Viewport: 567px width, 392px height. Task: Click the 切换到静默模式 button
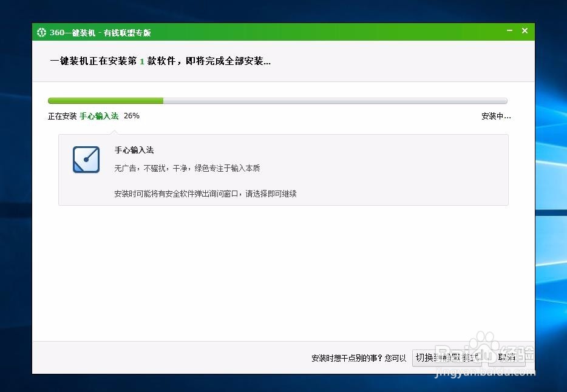click(x=447, y=357)
